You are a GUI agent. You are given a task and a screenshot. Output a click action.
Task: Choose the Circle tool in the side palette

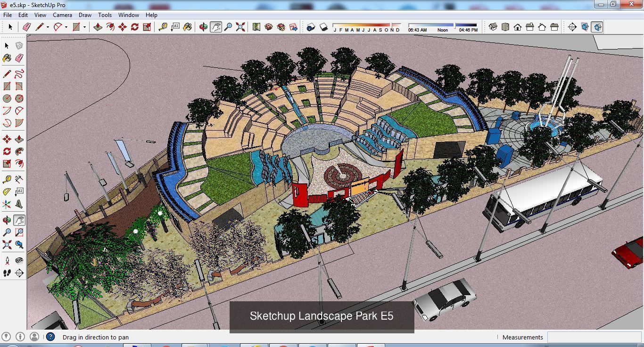tap(7, 98)
